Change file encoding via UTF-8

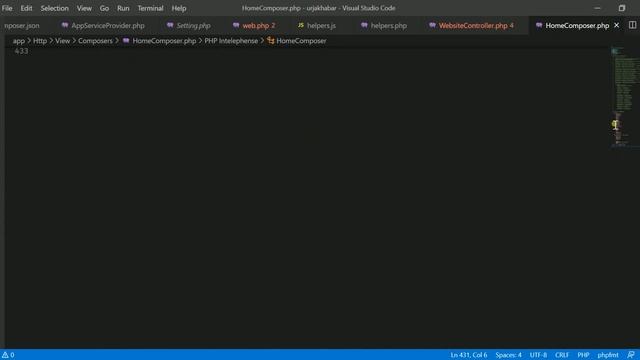click(x=538, y=355)
